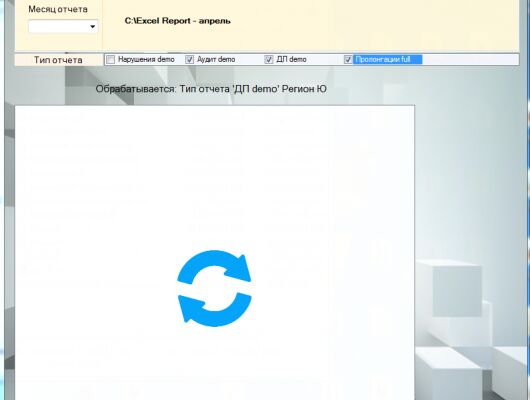
Task: Click the Месяц отчета label
Action: [x=58, y=9]
